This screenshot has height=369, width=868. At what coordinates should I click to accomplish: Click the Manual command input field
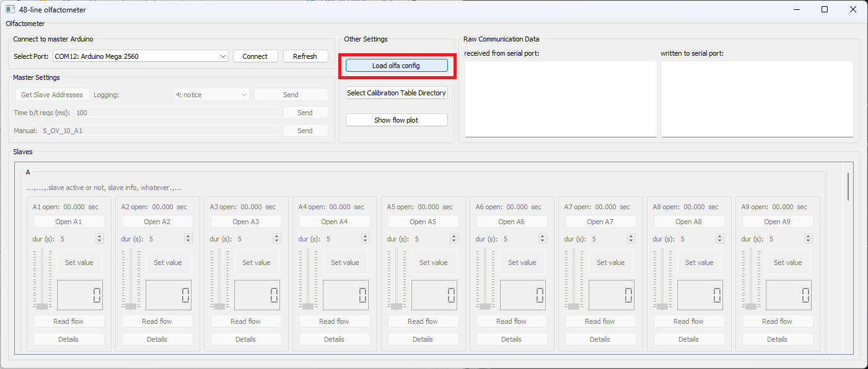click(159, 131)
